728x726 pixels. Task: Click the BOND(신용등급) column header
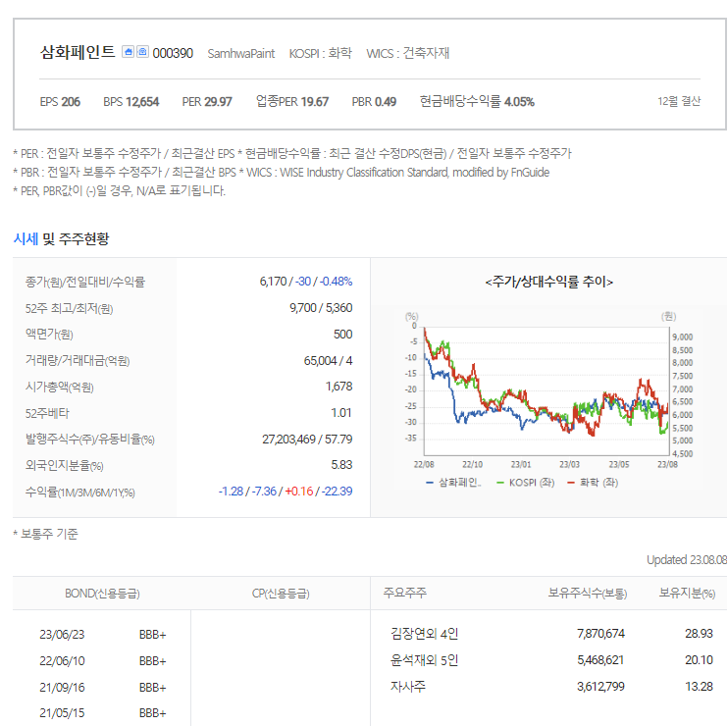point(102,594)
